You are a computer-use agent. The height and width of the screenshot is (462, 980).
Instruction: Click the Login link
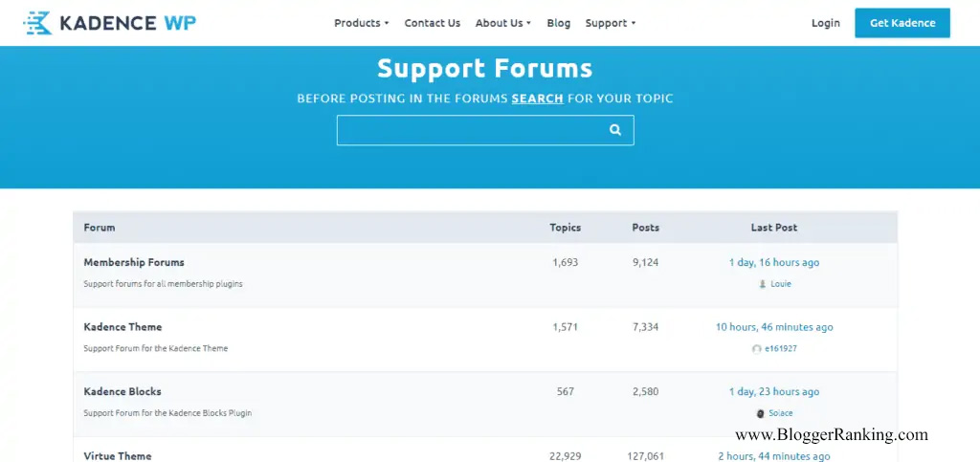tap(825, 23)
